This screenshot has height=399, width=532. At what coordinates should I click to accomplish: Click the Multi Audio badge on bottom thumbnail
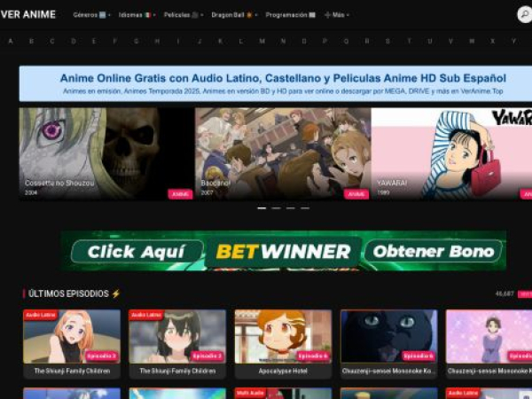[252, 392]
